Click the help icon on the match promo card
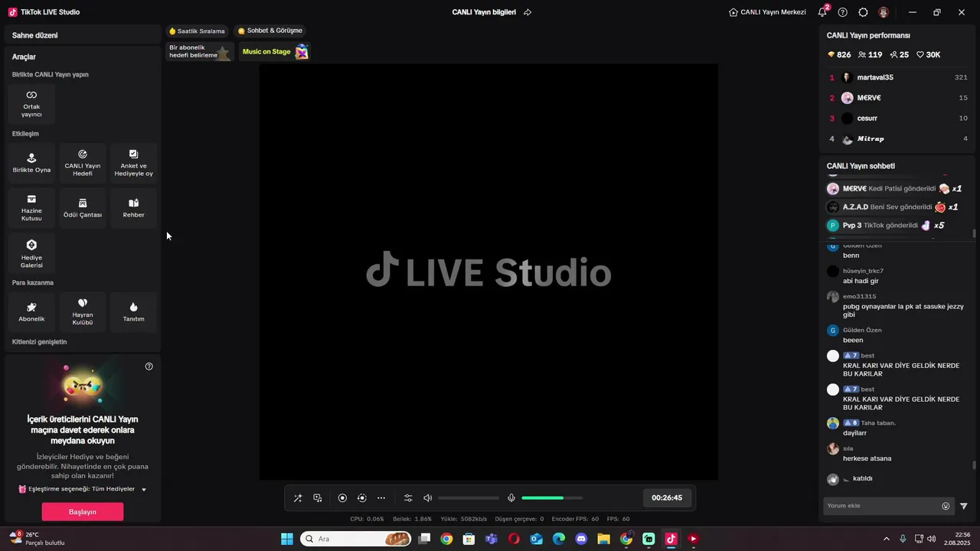The height and width of the screenshot is (551, 980). [x=149, y=367]
